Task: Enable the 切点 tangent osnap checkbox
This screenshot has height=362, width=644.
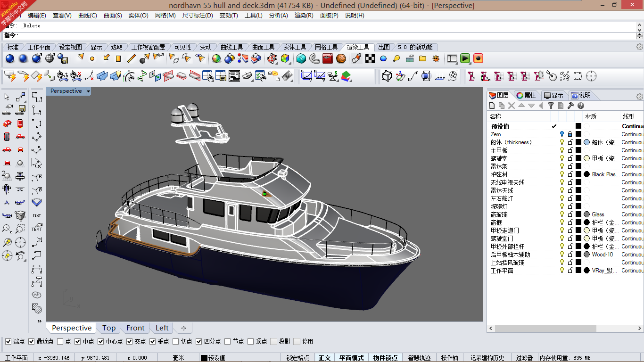Action: click(x=176, y=341)
